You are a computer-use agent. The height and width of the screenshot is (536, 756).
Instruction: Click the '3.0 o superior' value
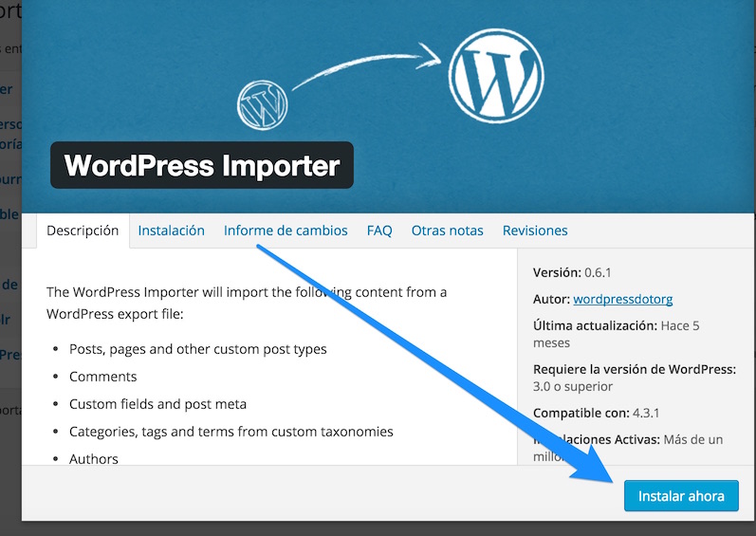(573, 386)
